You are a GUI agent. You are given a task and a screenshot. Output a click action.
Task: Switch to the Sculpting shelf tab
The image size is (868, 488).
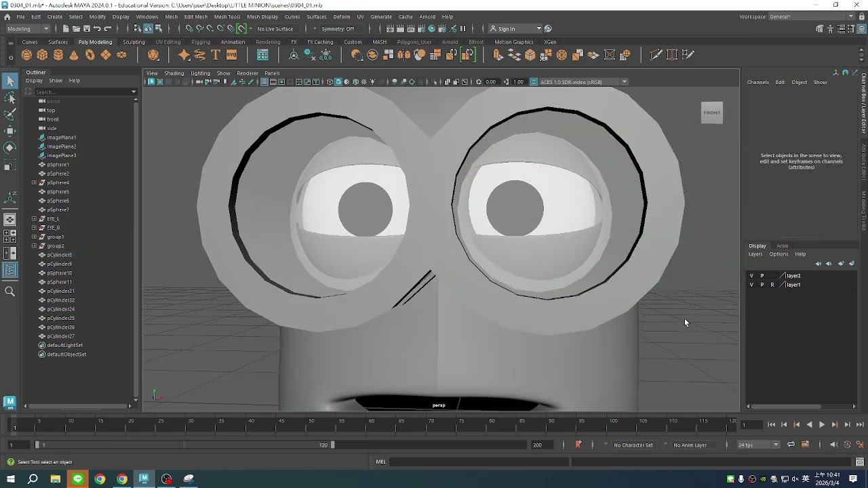click(134, 42)
